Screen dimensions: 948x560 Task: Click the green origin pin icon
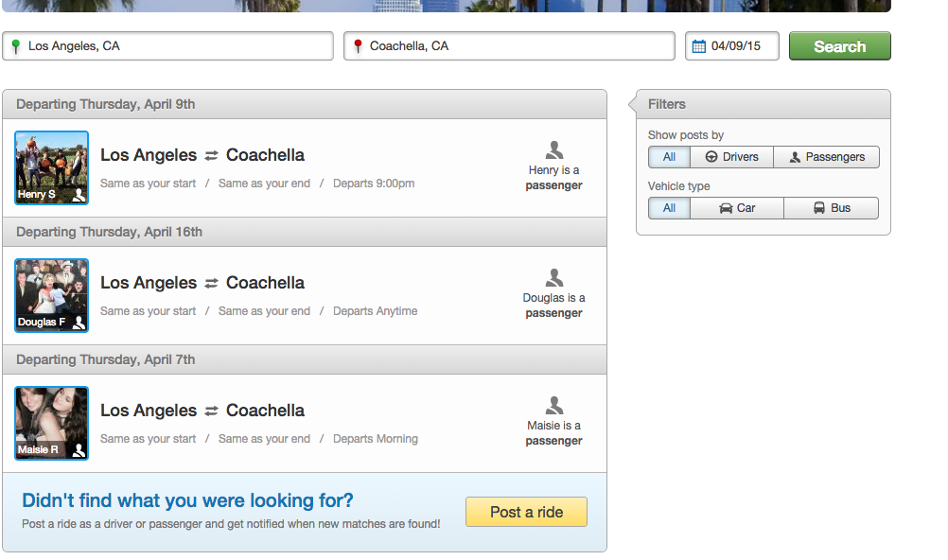16,46
